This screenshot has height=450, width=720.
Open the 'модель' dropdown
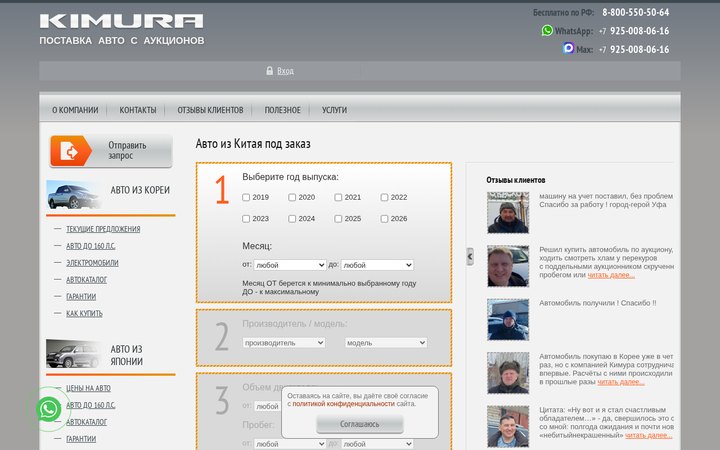click(386, 343)
